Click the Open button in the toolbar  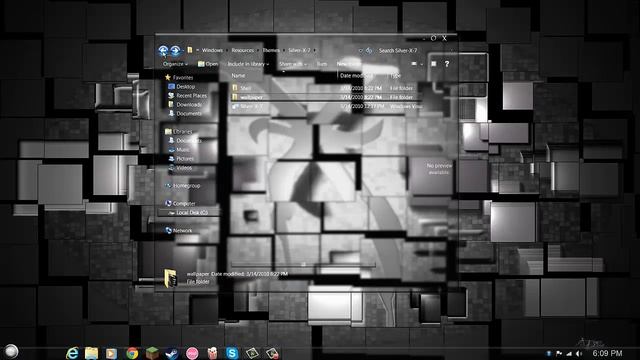208,64
